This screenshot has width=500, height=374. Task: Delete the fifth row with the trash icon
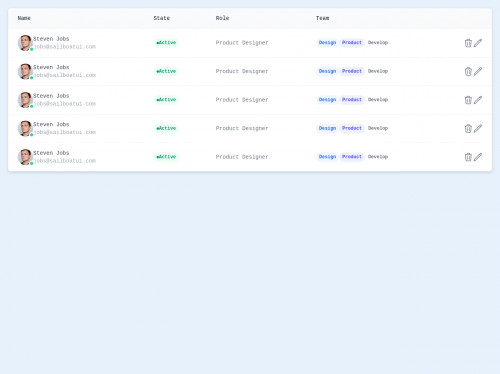click(x=468, y=157)
